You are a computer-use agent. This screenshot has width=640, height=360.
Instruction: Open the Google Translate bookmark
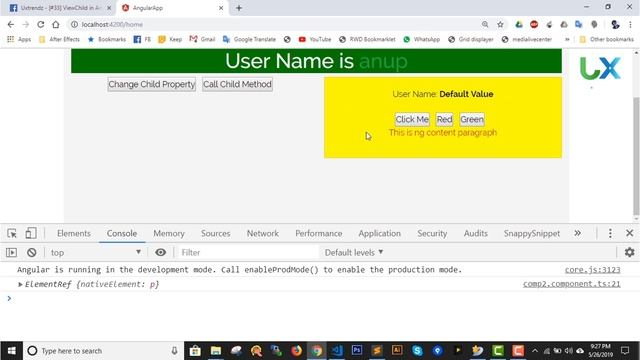[x=249, y=39]
